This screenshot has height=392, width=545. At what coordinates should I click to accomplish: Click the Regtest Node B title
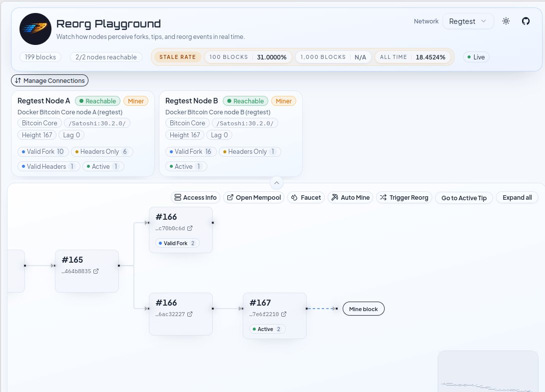point(191,101)
